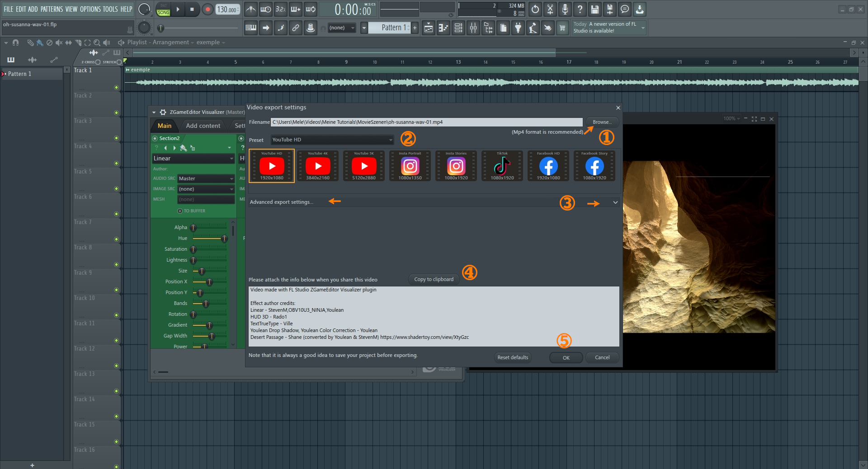
Task: Expand Advanced export settings chevron
Action: coord(615,202)
